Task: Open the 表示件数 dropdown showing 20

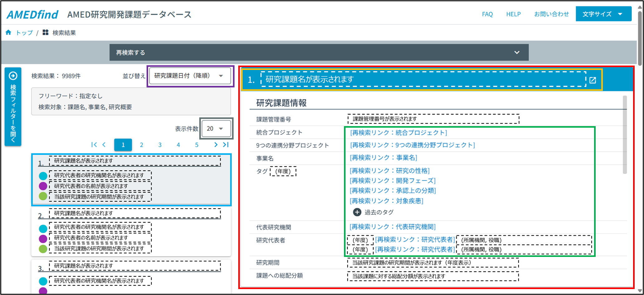Action: 216,129
